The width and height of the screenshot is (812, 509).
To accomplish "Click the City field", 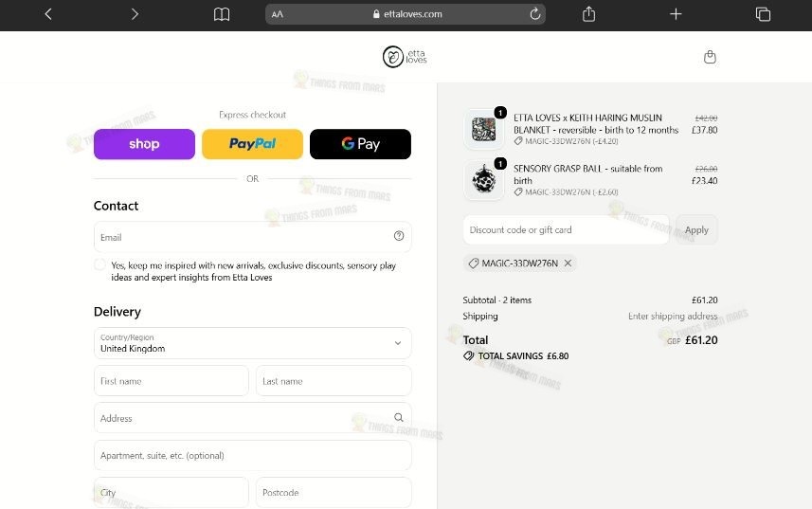I will (x=171, y=493).
